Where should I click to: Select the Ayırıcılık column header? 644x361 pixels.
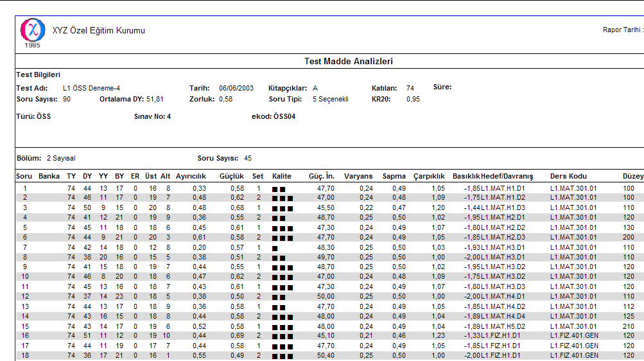point(191,176)
